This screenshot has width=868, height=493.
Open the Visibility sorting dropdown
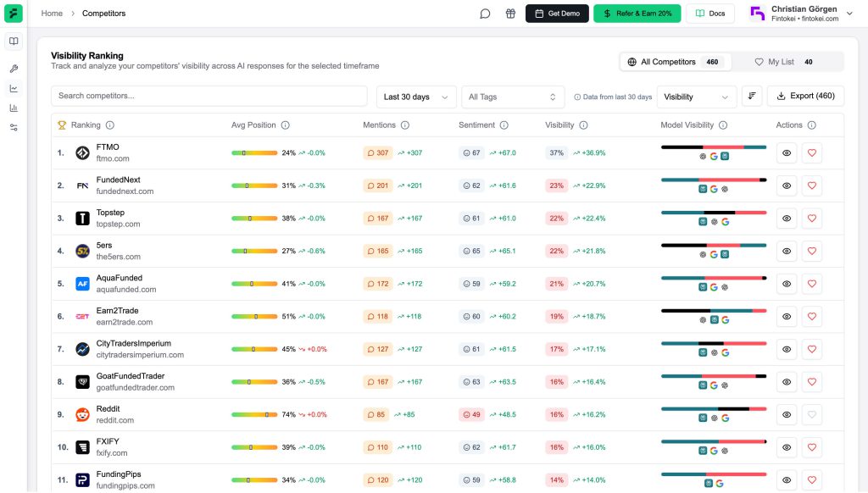[695, 97]
